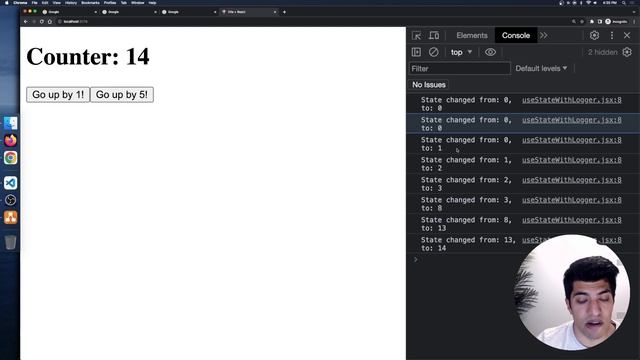Open the Bookmarks menu in the menu bar

coord(91,2)
